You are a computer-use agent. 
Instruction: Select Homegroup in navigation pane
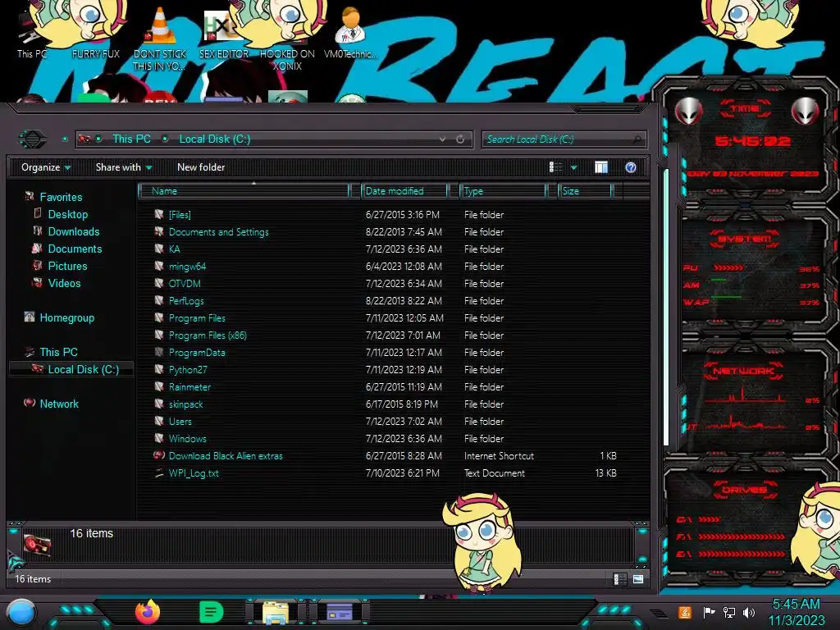point(66,317)
